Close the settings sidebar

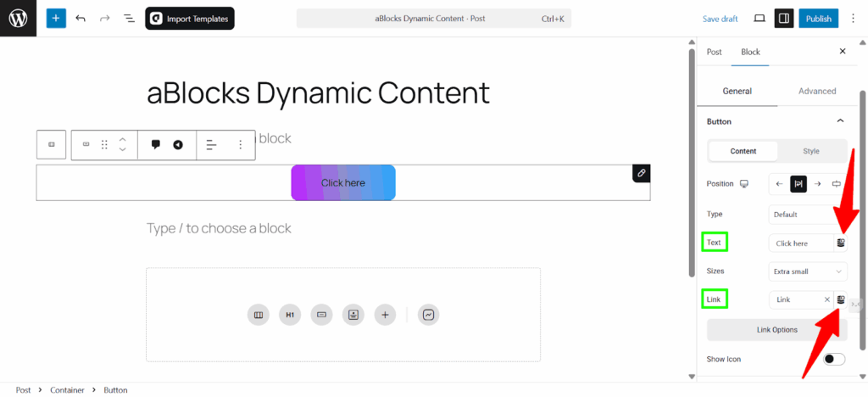843,52
